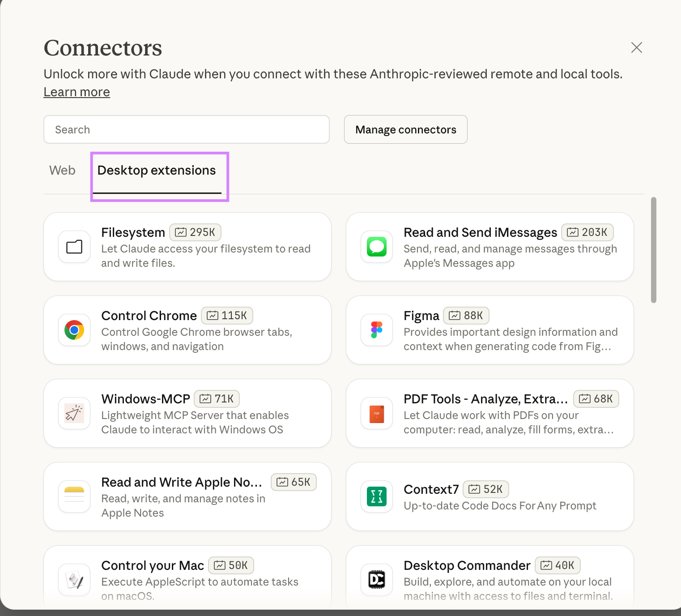Screen dimensions: 681x616
Task: Select the Desktop extensions tab
Action: (x=157, y=171)
